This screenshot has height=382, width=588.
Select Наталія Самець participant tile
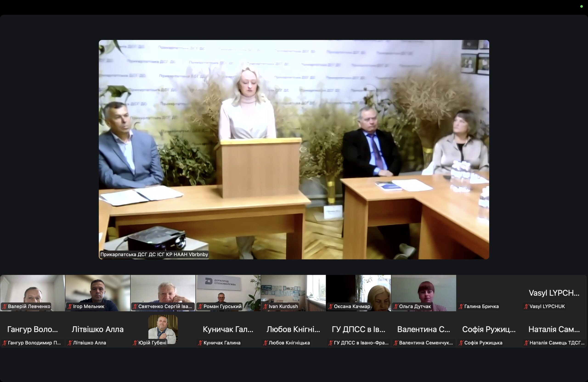coord(554,329)
